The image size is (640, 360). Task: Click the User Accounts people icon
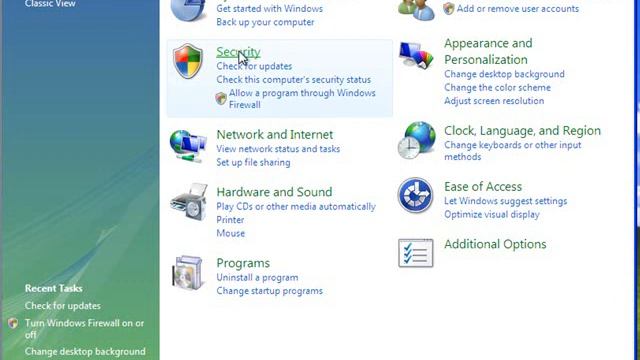pos(417,10)
